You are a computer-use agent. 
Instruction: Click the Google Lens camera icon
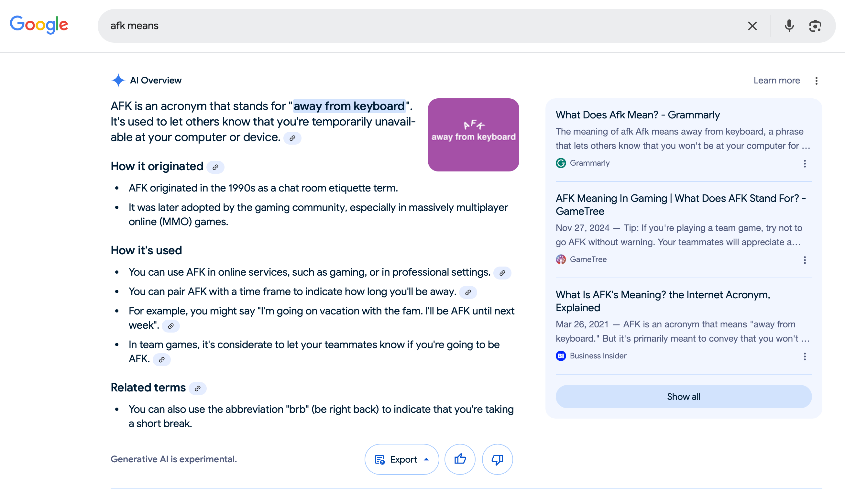coord(814,25)
